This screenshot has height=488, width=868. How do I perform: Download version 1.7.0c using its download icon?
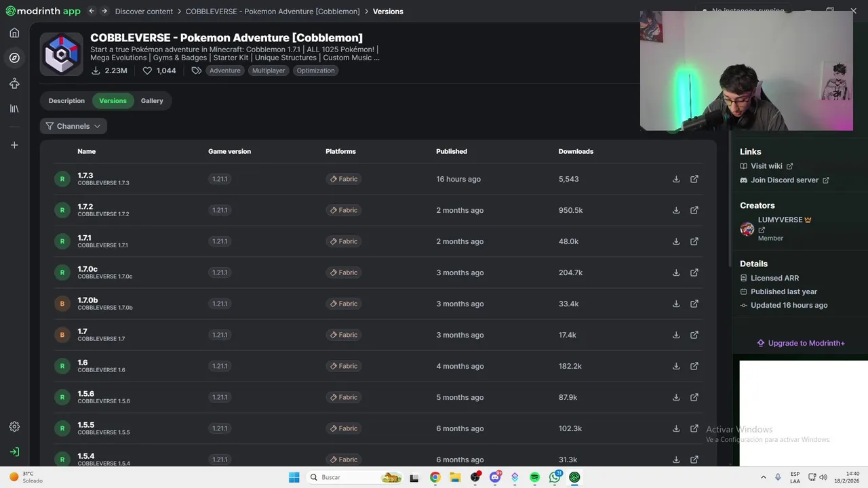coord(676,272)
